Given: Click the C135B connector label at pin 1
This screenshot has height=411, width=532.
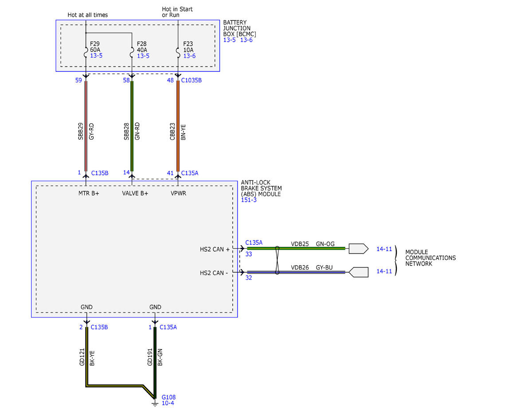Looking at the screenshot, I should [x=100, y=173].
